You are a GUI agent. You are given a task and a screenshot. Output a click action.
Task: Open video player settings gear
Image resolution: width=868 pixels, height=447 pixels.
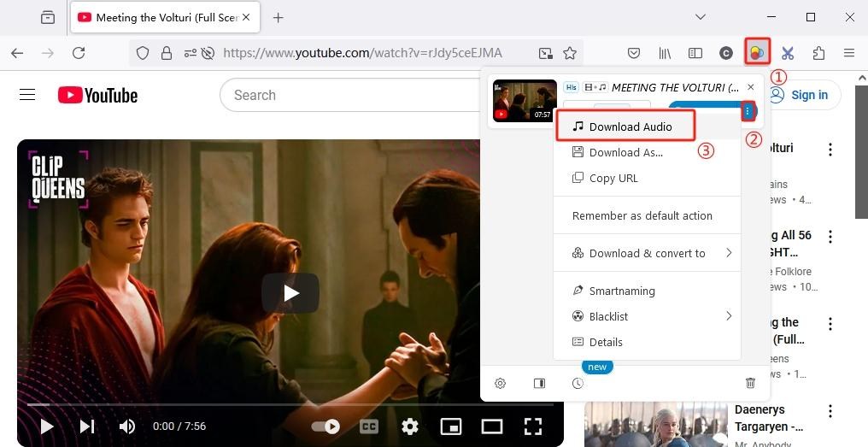point(409,426)
